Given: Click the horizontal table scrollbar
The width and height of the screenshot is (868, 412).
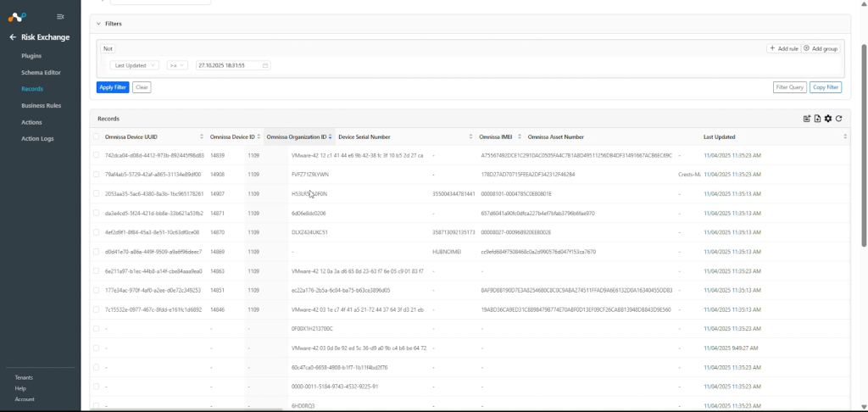Looking at the screenshot, I should coord(188,410).
